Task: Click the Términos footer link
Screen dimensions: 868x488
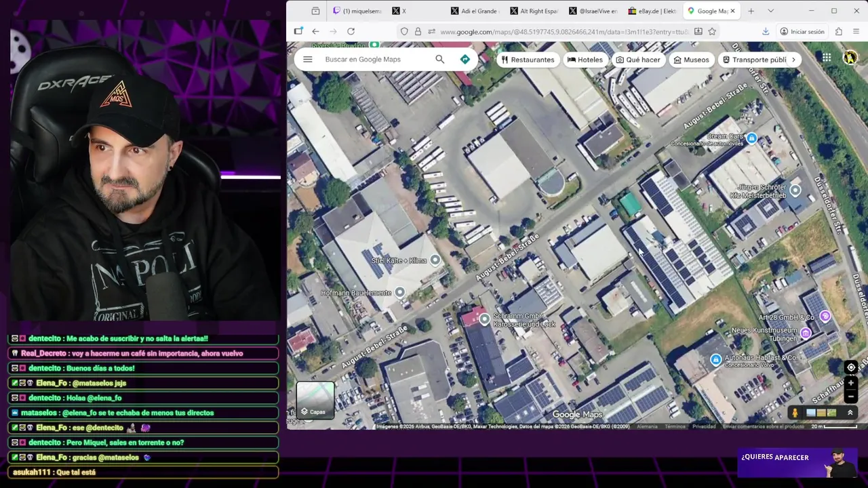Action: pyautogui.click(x=675, y=426)
